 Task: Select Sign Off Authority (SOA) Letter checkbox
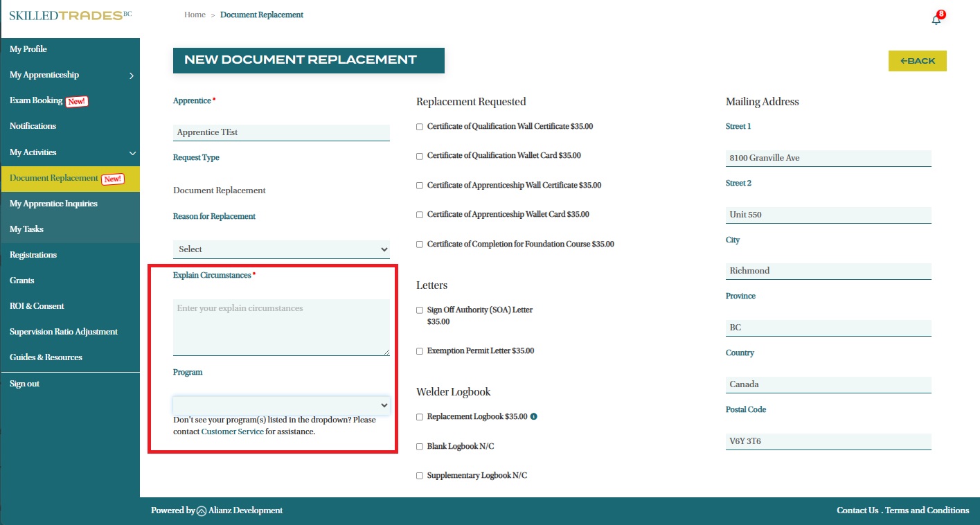click(x=420, y=310)
